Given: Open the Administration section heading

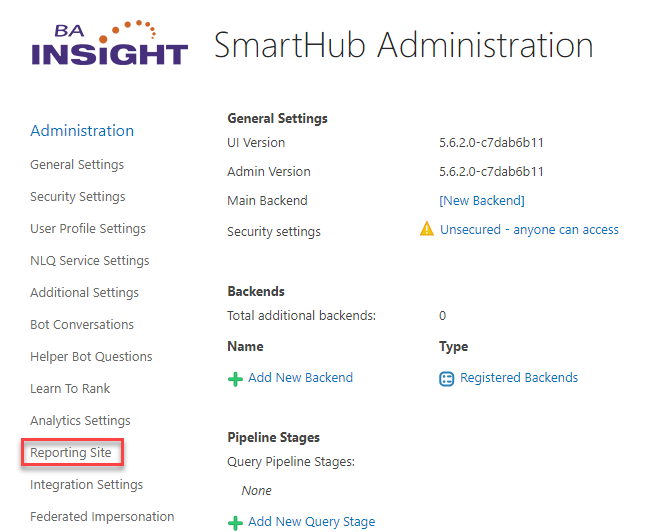Looking at the screenshot, I should coord(82,131).
